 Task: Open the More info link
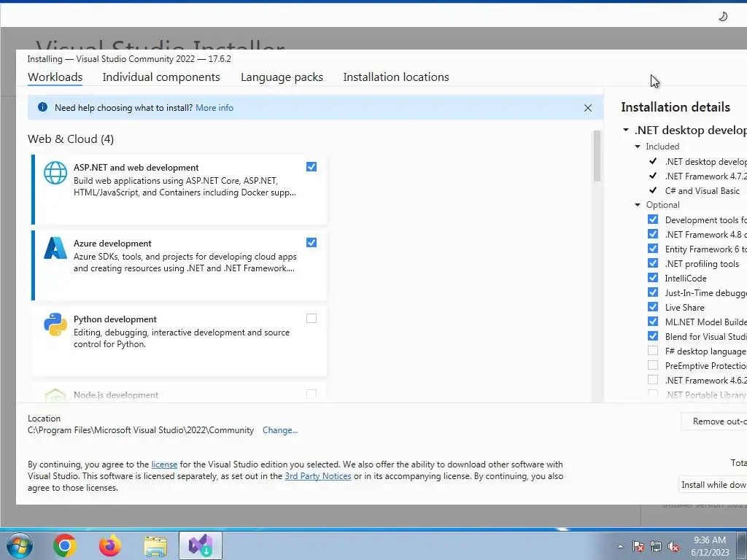214,108
